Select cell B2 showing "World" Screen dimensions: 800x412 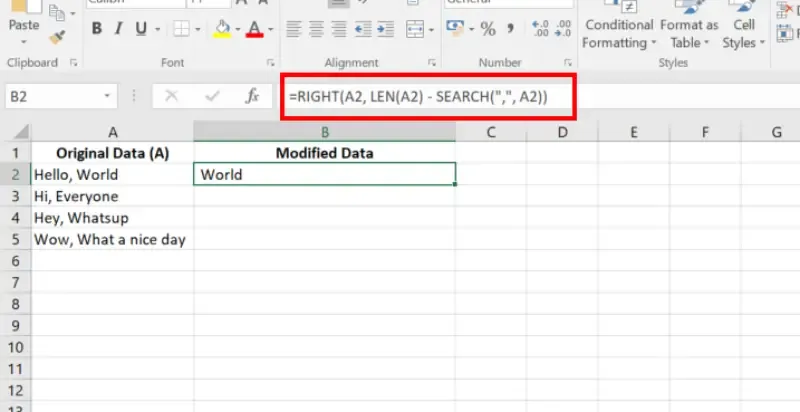pyautogui.click(x=324, y=174)
